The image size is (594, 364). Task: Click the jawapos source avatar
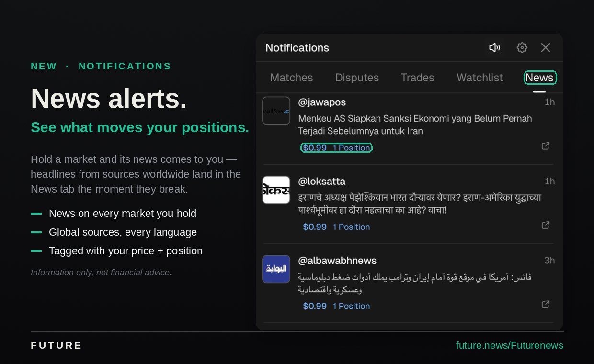276,111
